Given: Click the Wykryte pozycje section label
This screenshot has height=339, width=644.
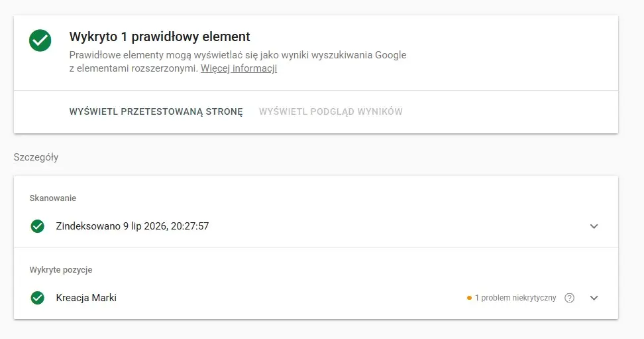Looking at the screenshot, I should pos(61,270).
